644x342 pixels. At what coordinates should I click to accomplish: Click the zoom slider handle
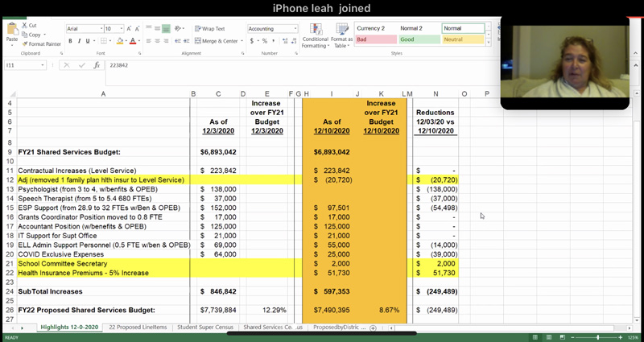click(597, 337)
